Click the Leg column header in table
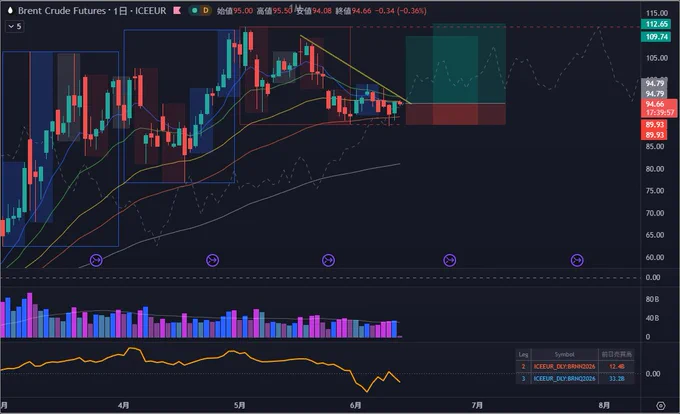Image resolution: width=680 pixels, height=414 pixels. coord(523,355)
